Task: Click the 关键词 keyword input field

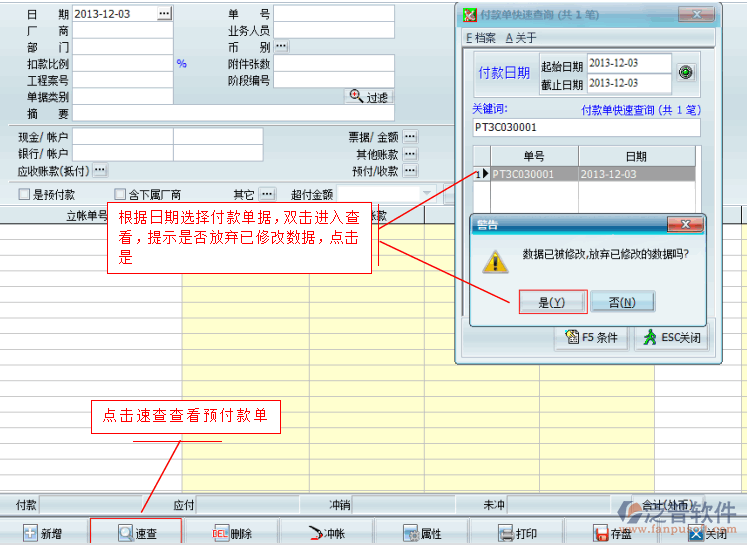Action: pos(586,128)
